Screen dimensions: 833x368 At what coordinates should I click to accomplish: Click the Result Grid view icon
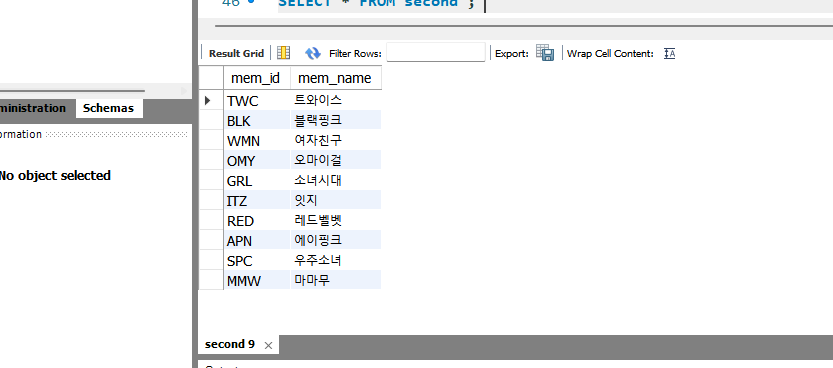click(284, 53)
